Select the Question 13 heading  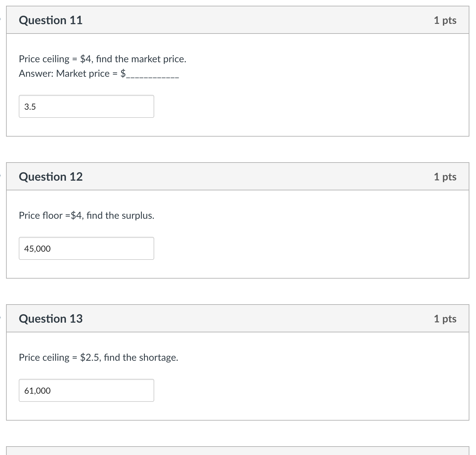pos(51,319)
